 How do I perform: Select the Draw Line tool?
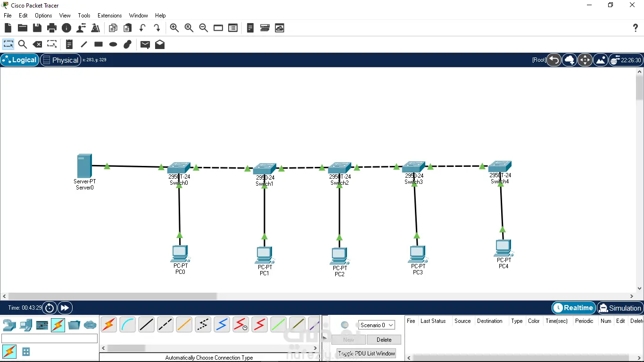coord(84,44)
